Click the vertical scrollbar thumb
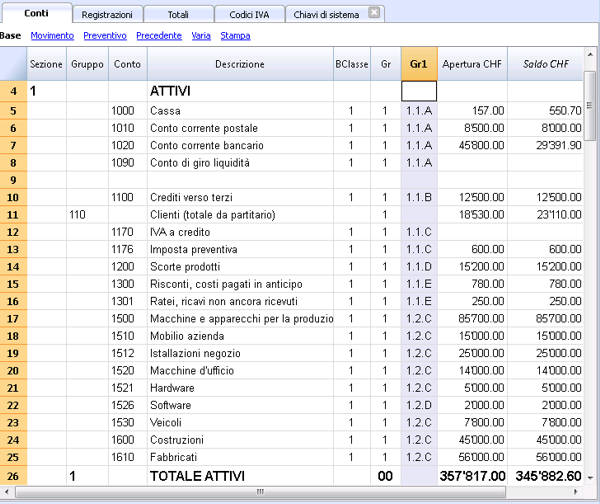Image resolution: width=600 pixels, height=504 pixels. 590,106
